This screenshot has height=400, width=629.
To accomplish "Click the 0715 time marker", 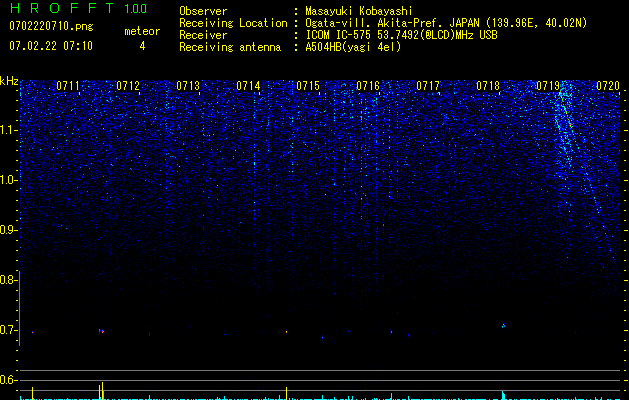I will tap(308, 86).
